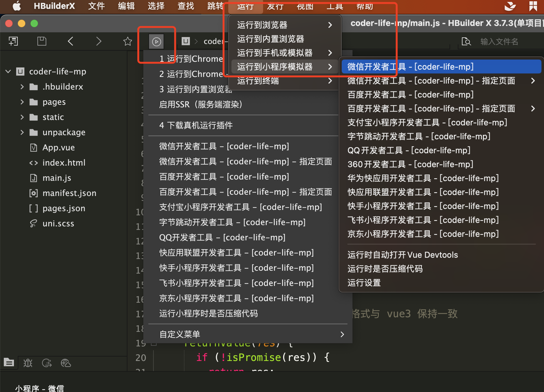
Task: Select QQ开发者工具 in right submenu
Action: click(441, 150)
